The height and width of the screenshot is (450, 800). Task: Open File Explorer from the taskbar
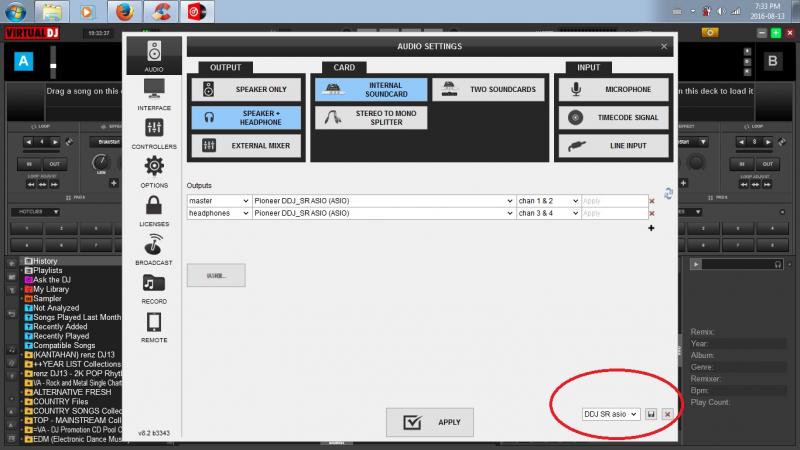(x=52, y=11)
